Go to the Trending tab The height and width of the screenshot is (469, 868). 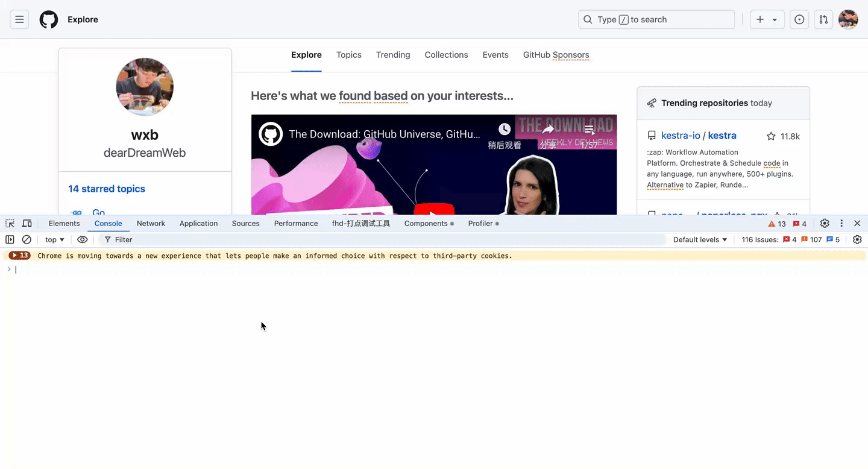(393, 55)
